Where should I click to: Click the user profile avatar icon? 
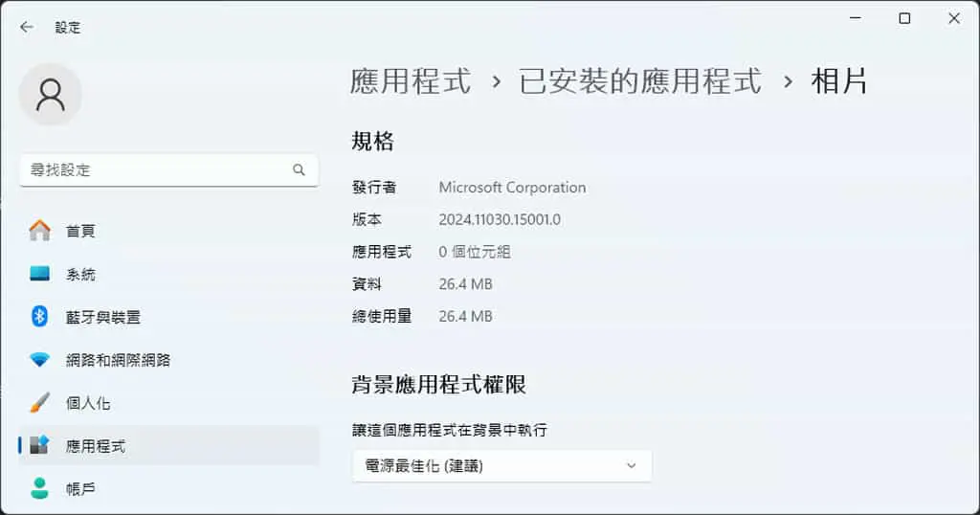click(51, 95)
